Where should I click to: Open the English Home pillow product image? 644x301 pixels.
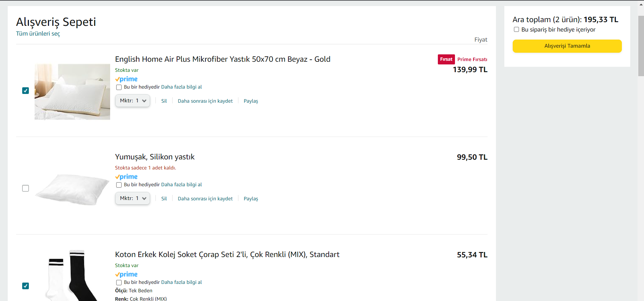(x=72, y=92)
